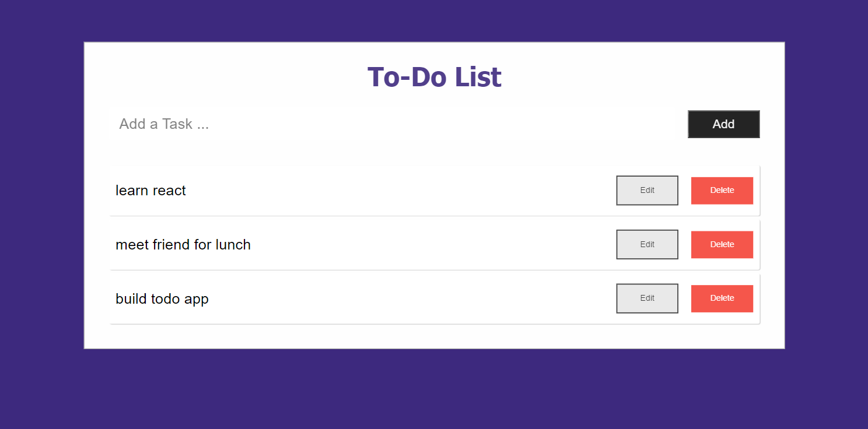Click the word "friend" in second task
Screen dimensions: 868x429
click(x=171, y=245)
